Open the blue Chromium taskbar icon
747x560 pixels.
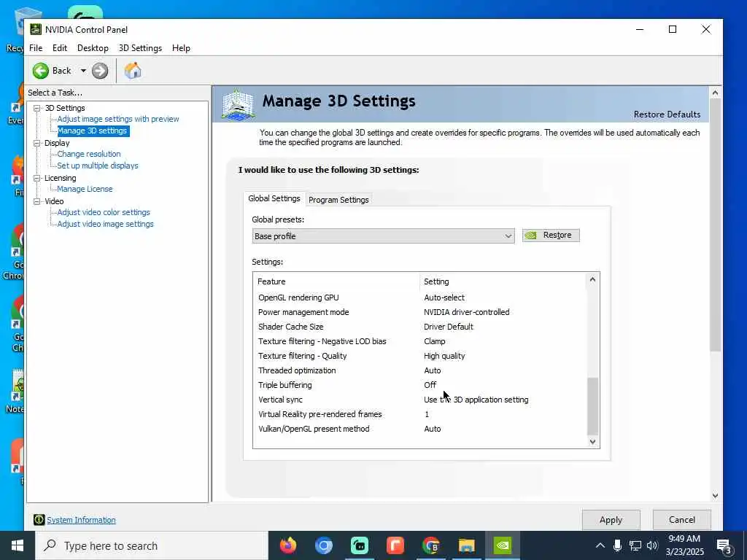tap(323, 545)
